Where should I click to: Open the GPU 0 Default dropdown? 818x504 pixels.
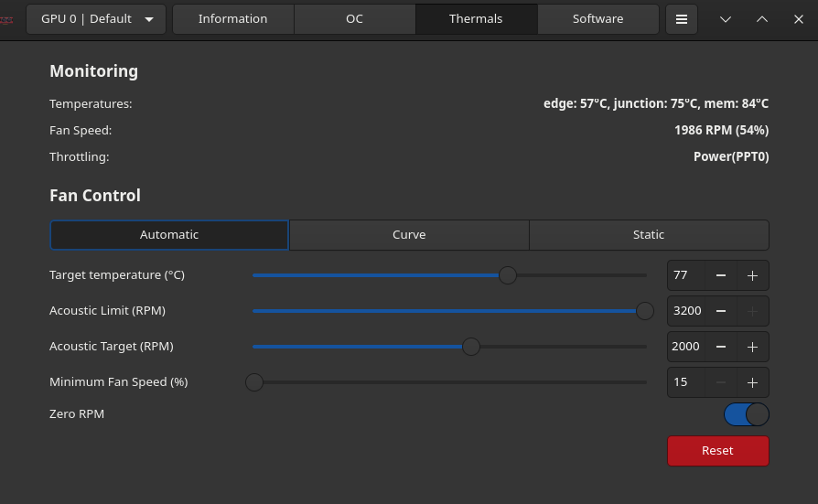coord(96,19)
